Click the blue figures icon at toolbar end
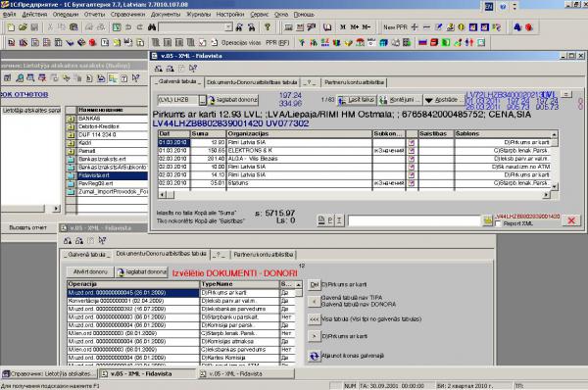 click(x=517, y=27)
